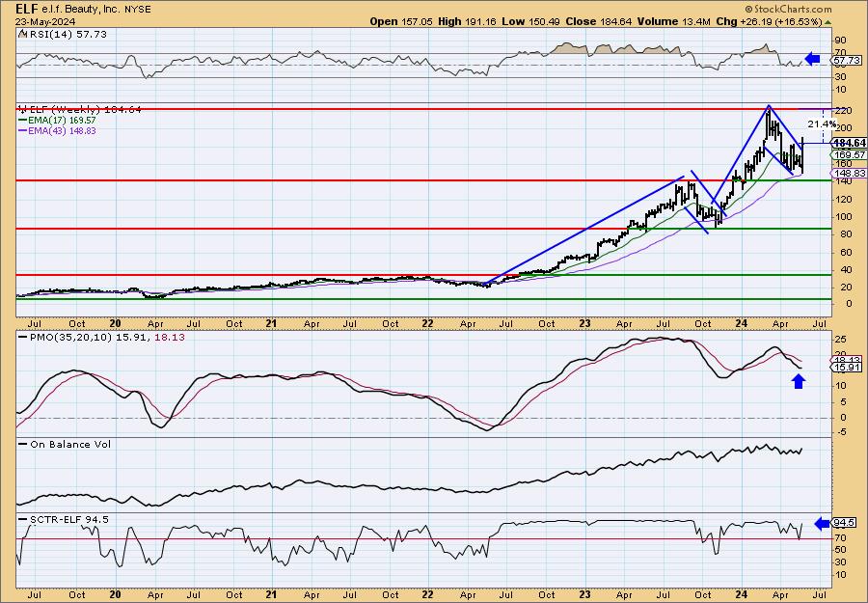
Task: Click the 57.73 RSI value tag on axis
Action: 847,60
